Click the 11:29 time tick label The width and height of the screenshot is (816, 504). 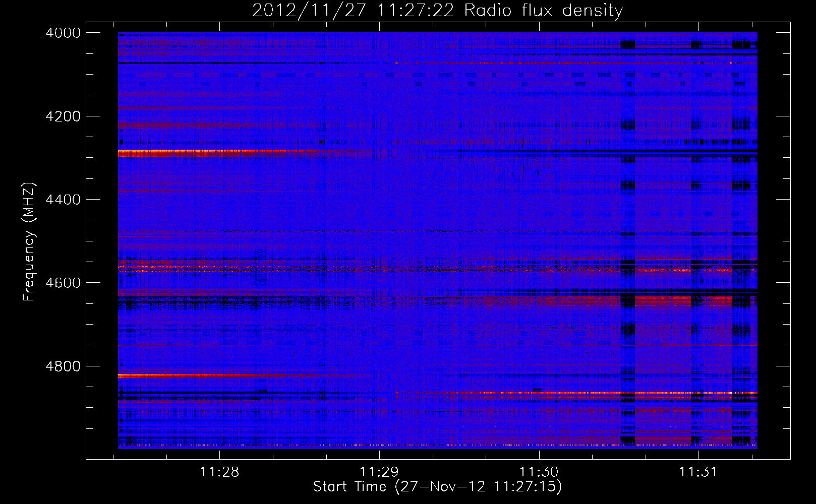coord(379,472)
